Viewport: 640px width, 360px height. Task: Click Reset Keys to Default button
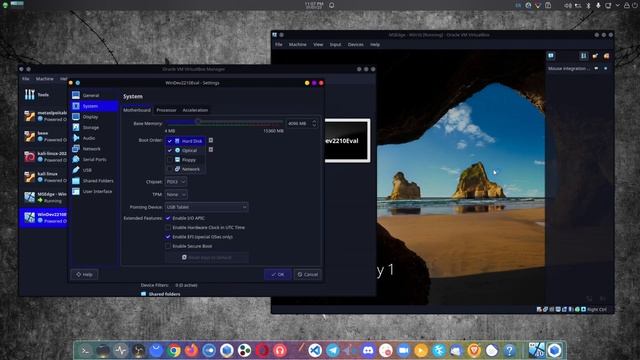207,257
